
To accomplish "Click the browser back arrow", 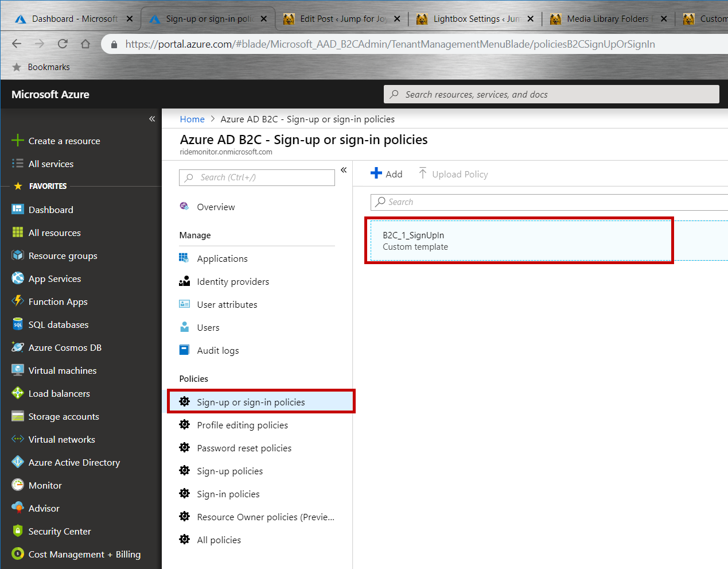I will point(17,44).
